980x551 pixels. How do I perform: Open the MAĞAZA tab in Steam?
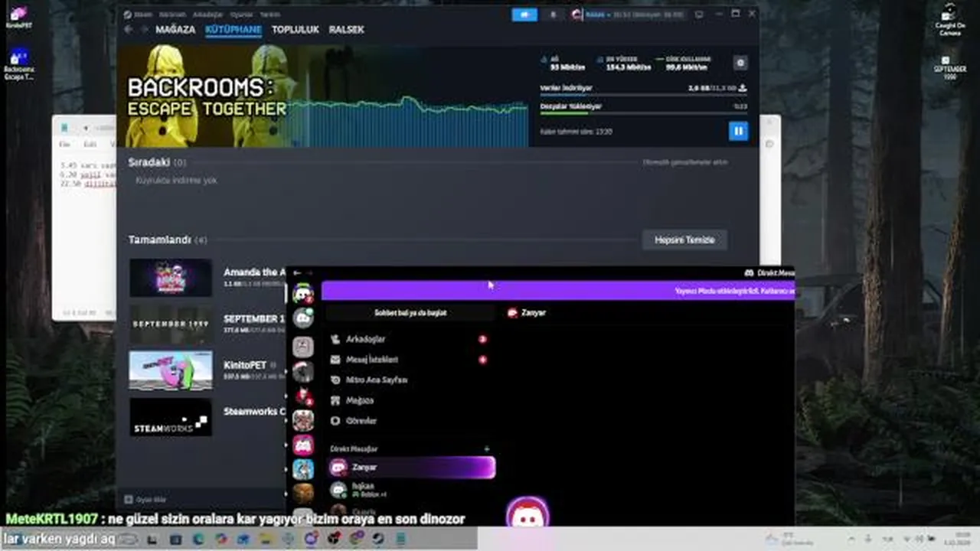pos(175,30)
